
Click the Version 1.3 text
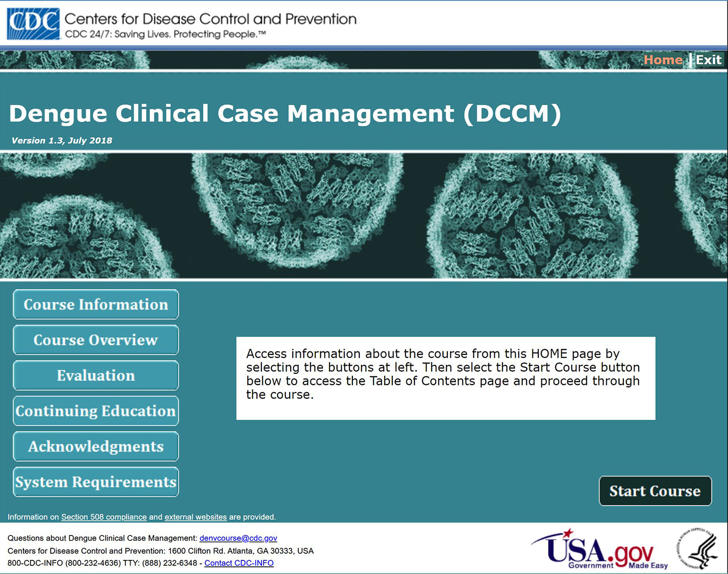[61, 140]
